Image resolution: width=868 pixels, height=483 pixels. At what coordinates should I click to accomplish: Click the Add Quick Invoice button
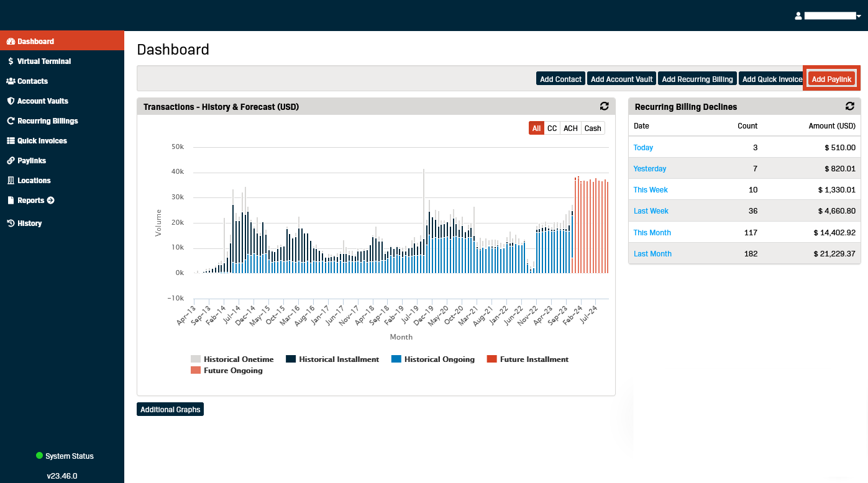coord(772,79)
